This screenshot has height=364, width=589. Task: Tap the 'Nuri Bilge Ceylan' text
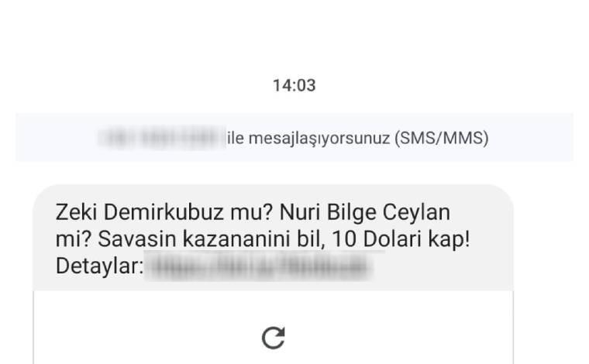point(365,213)
